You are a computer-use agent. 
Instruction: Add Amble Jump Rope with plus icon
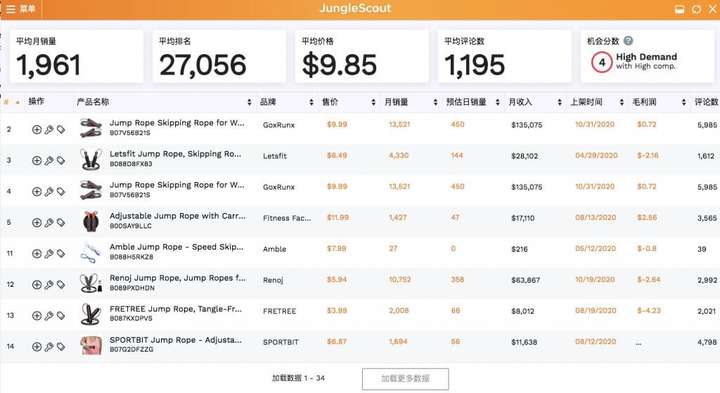pos(37,253)
